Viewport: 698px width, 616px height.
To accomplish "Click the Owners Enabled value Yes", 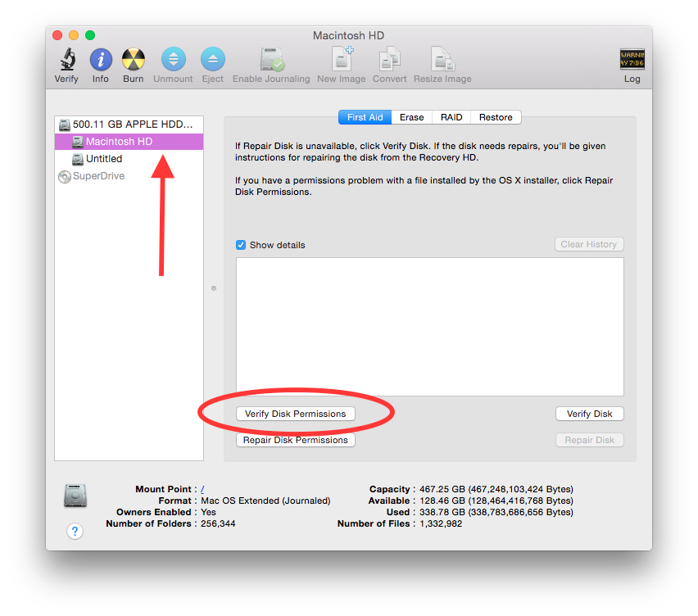I will [208, 512].
